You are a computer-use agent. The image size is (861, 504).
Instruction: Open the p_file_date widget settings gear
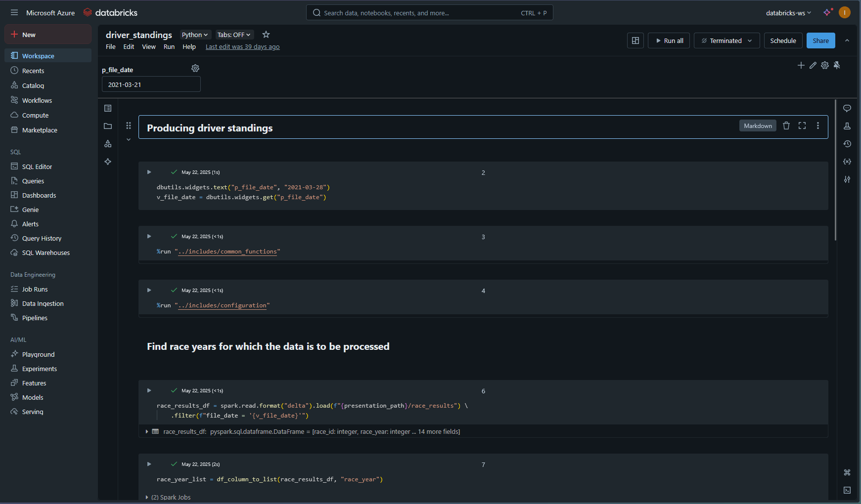point(195,68)
